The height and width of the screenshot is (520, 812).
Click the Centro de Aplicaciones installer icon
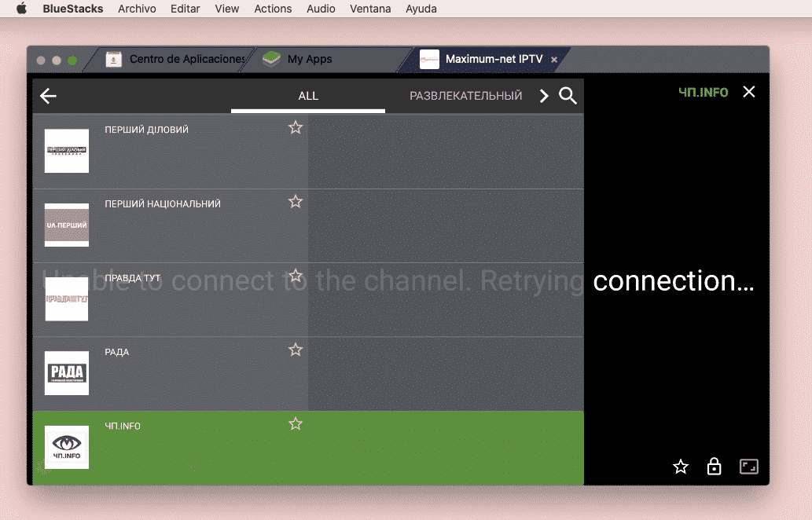[113, 59]
